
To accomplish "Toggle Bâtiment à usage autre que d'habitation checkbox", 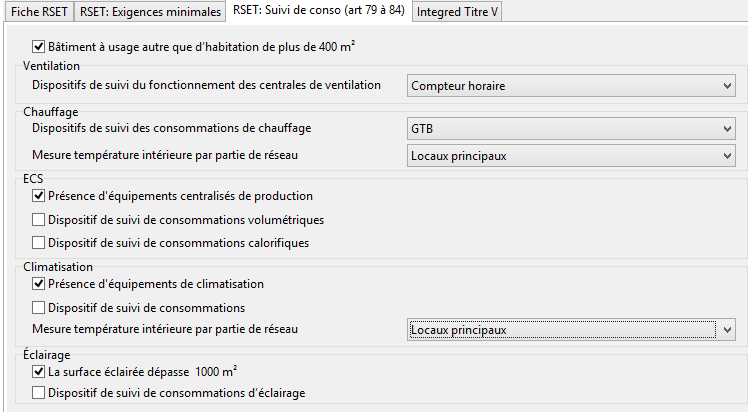I will [x=39, y=47].
